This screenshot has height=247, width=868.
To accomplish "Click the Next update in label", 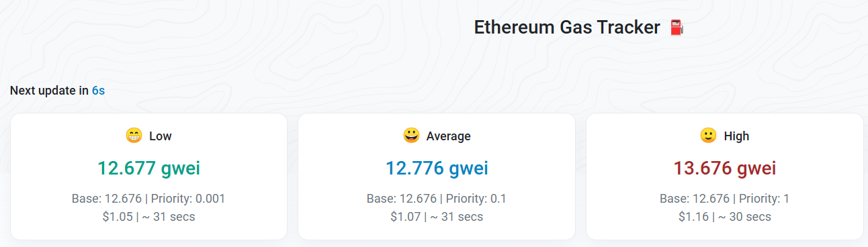I will (50, 90).
